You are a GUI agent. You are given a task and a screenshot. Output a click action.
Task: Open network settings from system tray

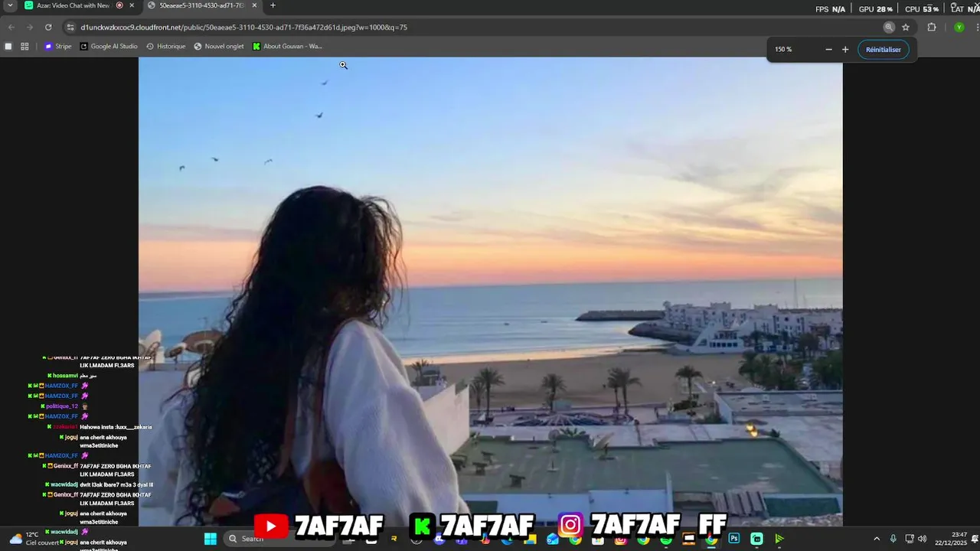(909, 539)
